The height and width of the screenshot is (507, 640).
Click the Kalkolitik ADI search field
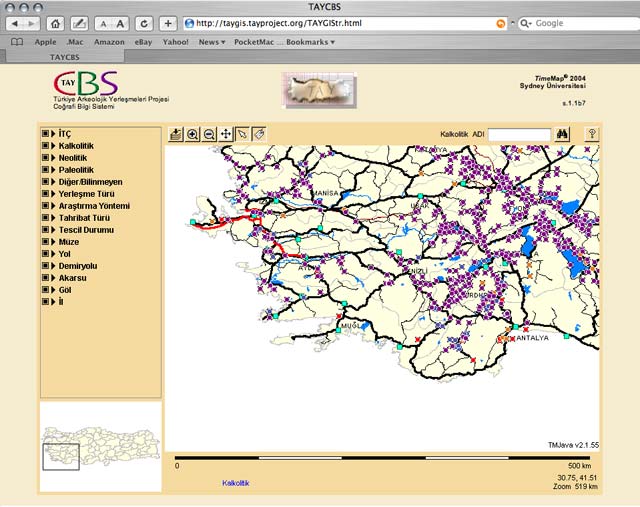(x=519, y=134)
